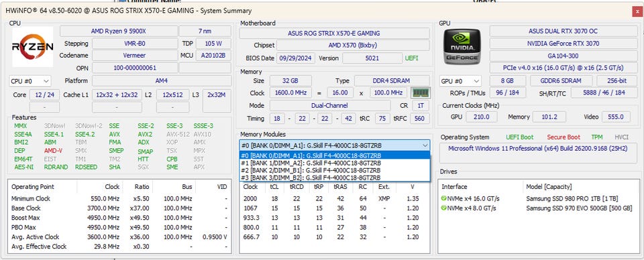
Task: Select module #1 BANK 1/DIMM_A2
Action: 334,163
